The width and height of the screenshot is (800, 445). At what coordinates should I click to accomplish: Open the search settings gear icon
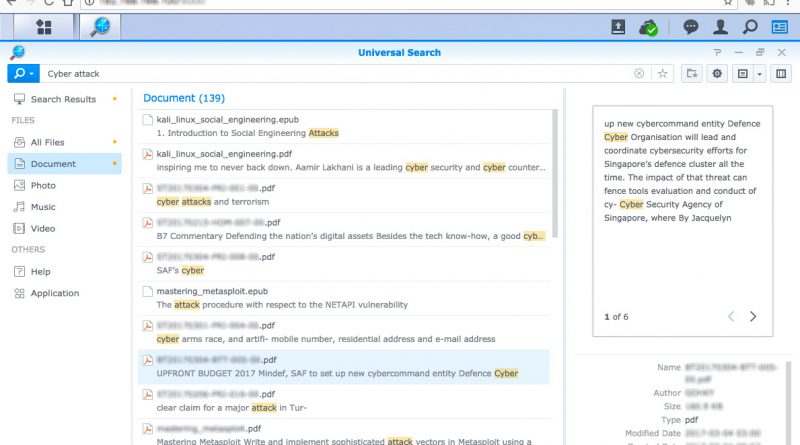pos(717,73)
